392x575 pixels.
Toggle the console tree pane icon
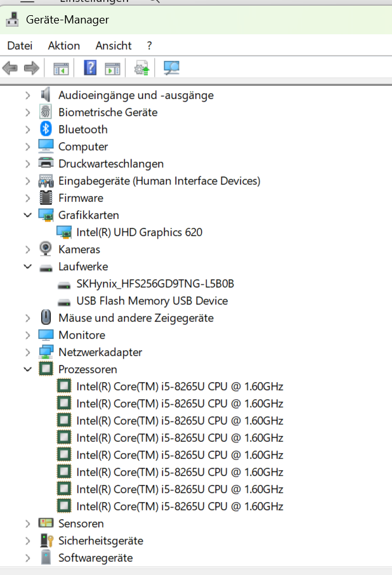[61, 69]
